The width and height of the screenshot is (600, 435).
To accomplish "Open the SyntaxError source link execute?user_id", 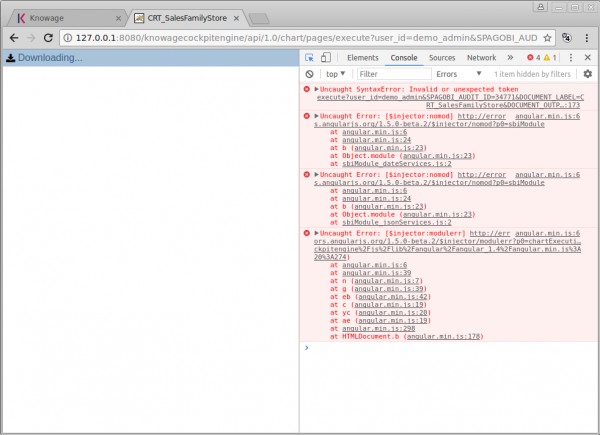I will click(x=450, y=101).
